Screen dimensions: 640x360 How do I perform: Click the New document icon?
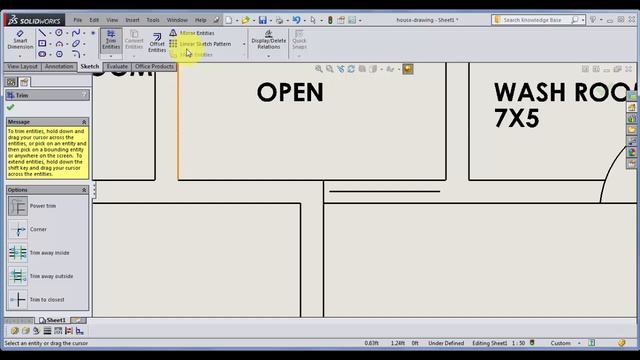[229, 20]
